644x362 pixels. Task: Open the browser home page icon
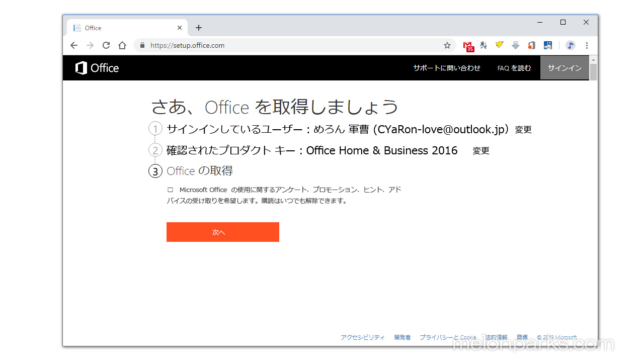click(x=122, y=45)
